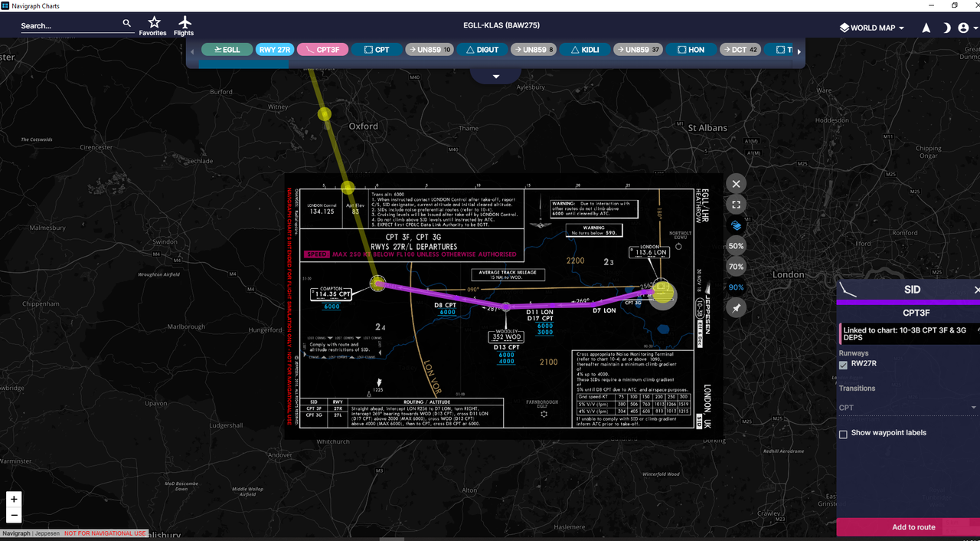Uncheck the RW27R runway checkbox
Viewport: 980px width, 541px height.
click(843, 365)
